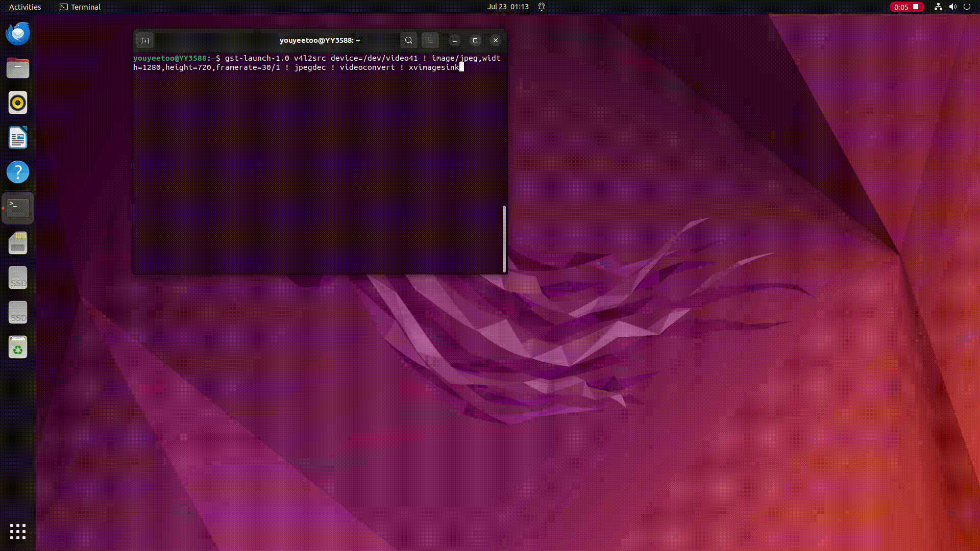Open the Help application

point(18,172)
